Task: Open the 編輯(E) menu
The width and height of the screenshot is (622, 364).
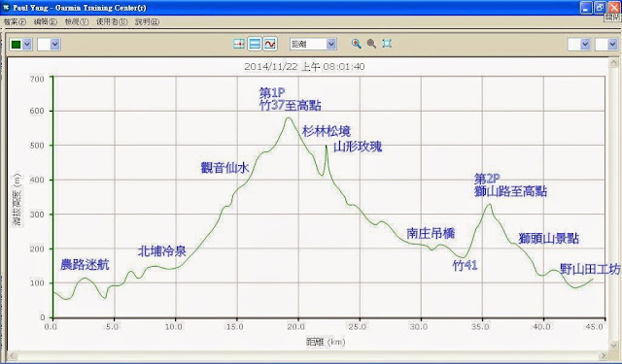Action: coord(46,21)
